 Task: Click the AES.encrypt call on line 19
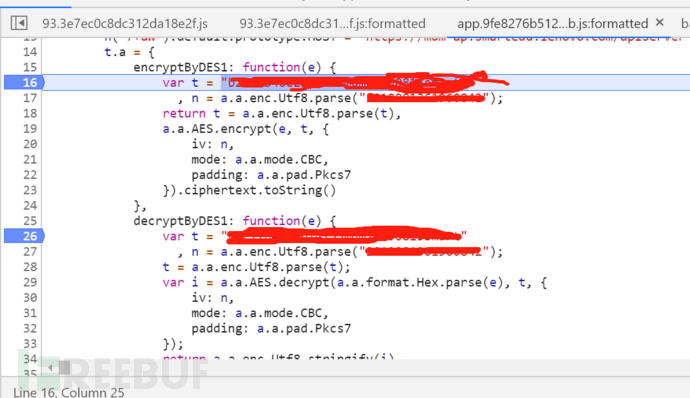click(x=230, y=129)
